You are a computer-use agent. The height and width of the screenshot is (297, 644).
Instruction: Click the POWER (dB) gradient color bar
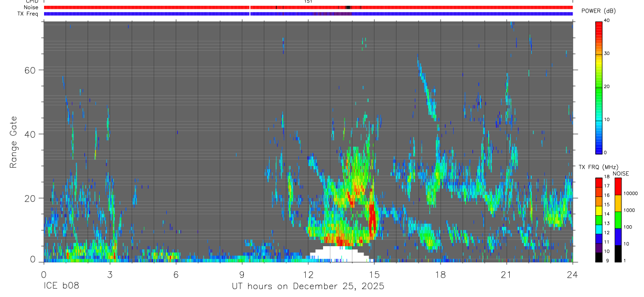coord(599,87)
